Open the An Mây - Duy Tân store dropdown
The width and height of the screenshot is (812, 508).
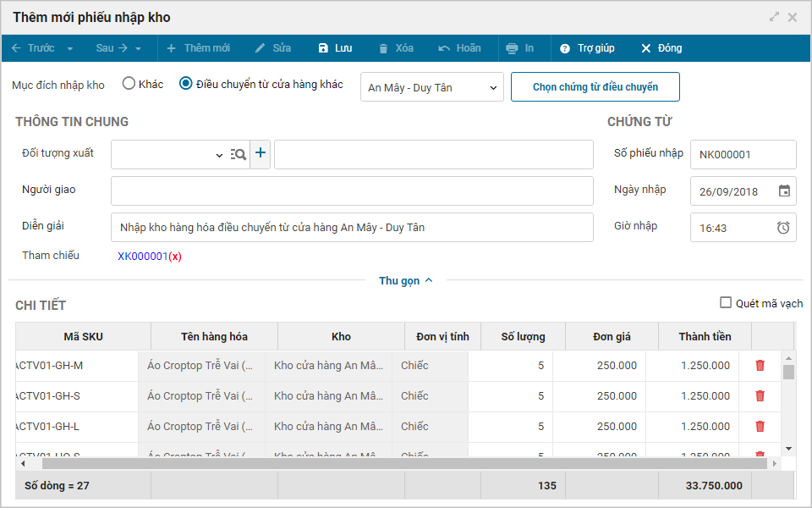coord(432,87)
